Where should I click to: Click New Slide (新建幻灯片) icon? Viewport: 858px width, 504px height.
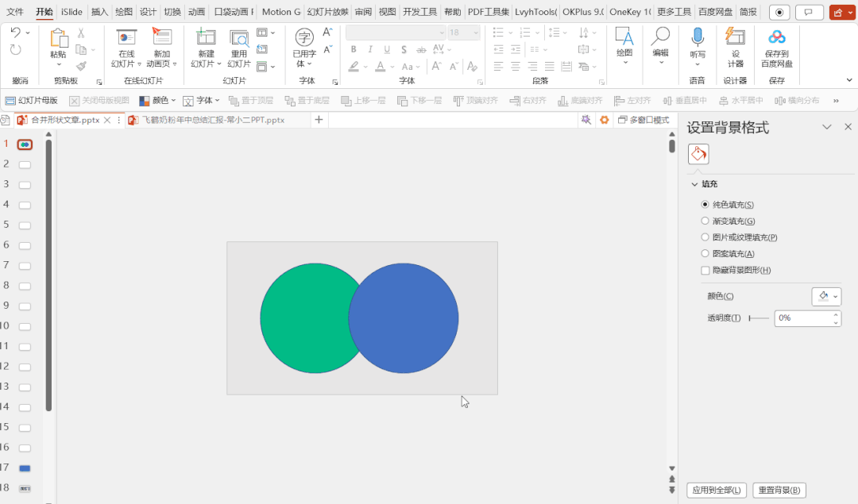pyautogui.click(x=206, y=37)
